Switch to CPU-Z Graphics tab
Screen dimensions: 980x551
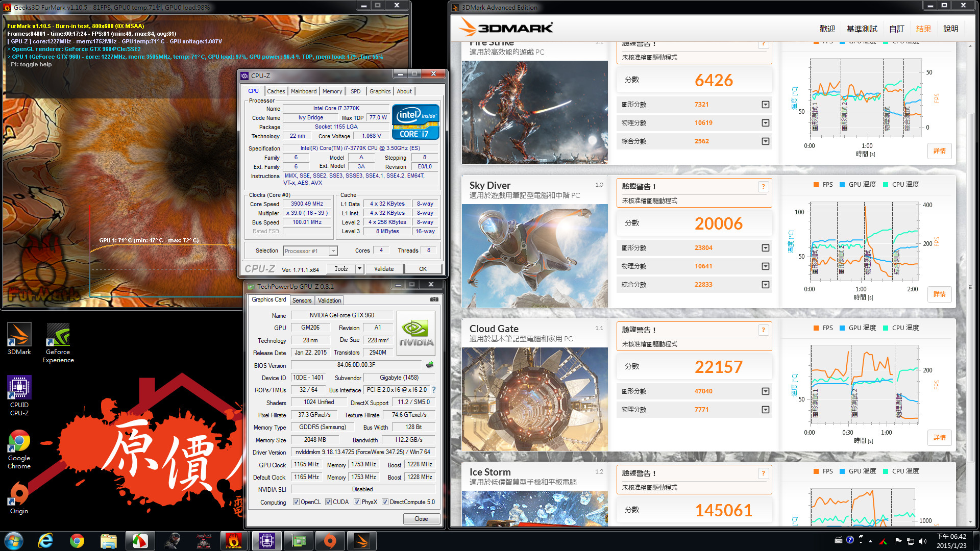click(x=380, y=91)
